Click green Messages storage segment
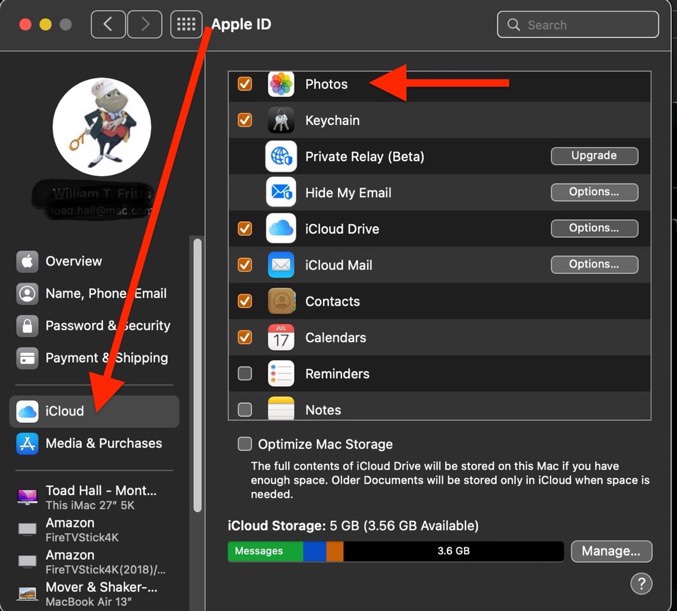Viewport: 677px width, 611px height. click(265, 551)
